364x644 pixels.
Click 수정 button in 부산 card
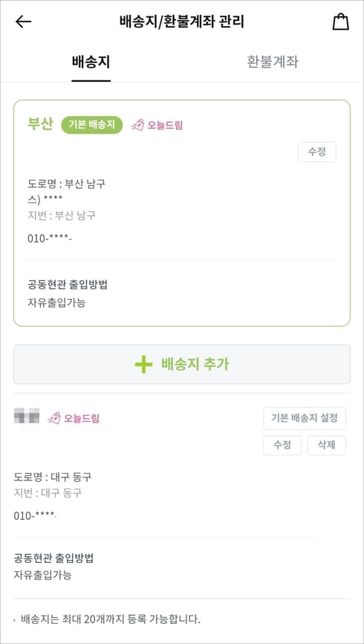[x=316, y=152]
